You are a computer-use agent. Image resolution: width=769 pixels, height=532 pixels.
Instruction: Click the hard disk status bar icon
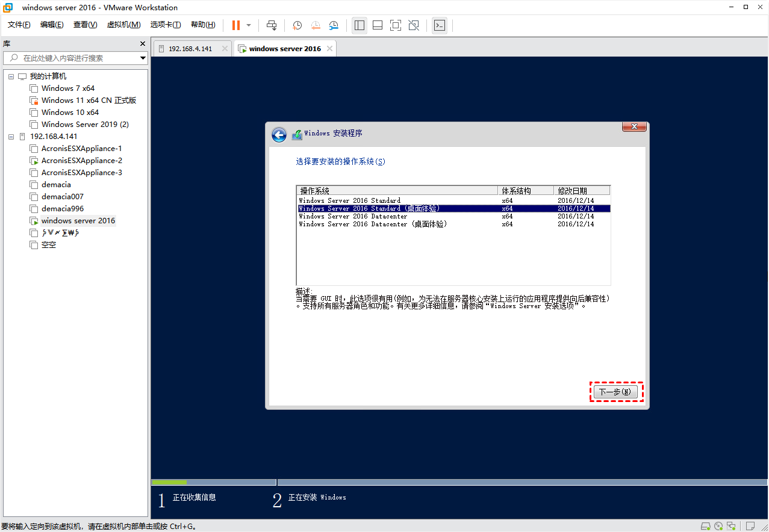705,526
